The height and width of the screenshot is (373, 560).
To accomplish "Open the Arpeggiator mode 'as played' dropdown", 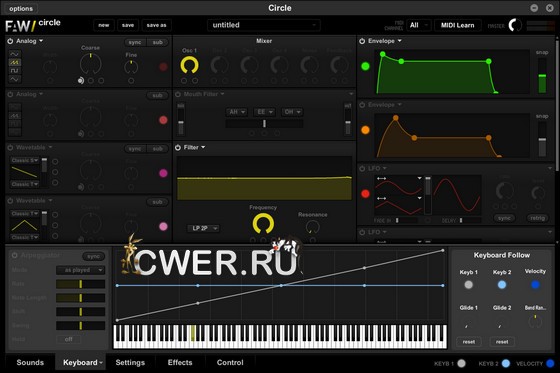I will tap(80, 270).
